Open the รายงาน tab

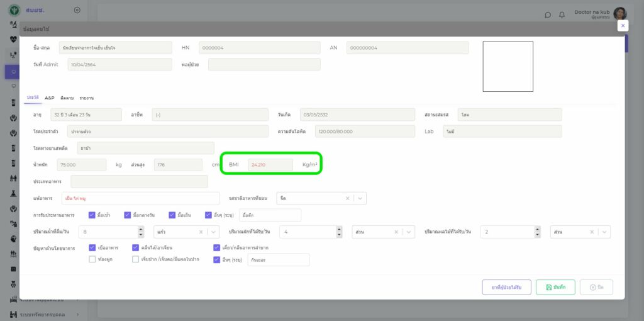point(86,98)
